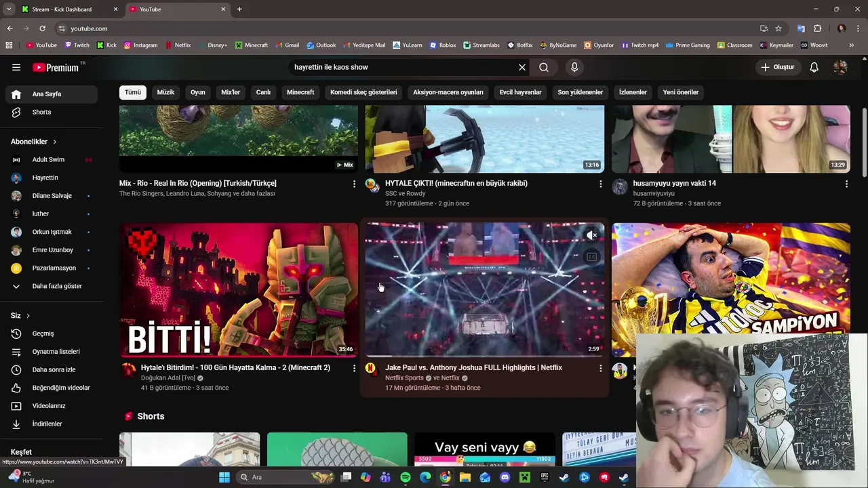Open Windows Start menu
868x488 pixels.
tap(224, 477)
